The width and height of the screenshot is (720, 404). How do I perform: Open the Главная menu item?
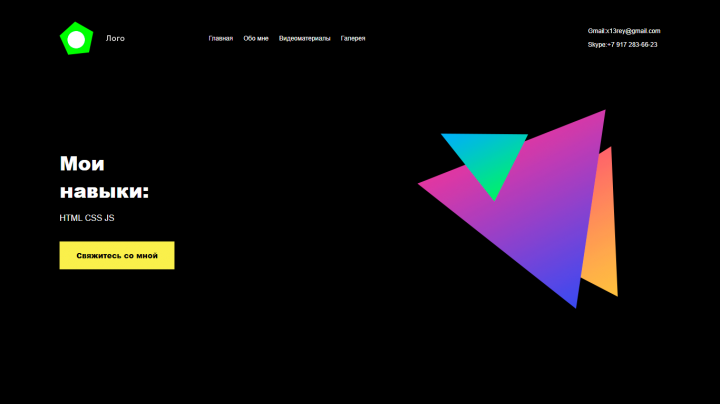220,39
